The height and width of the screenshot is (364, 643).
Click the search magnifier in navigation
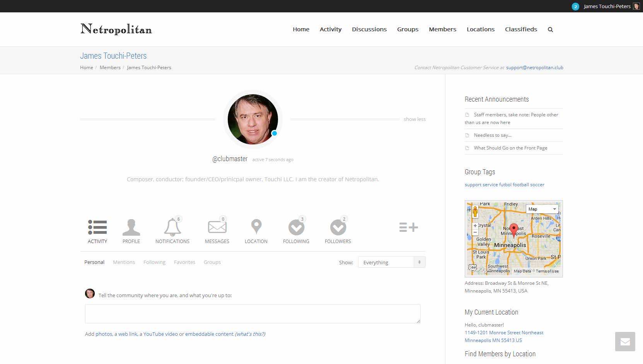pyautogui.click(x=550, y=29)
